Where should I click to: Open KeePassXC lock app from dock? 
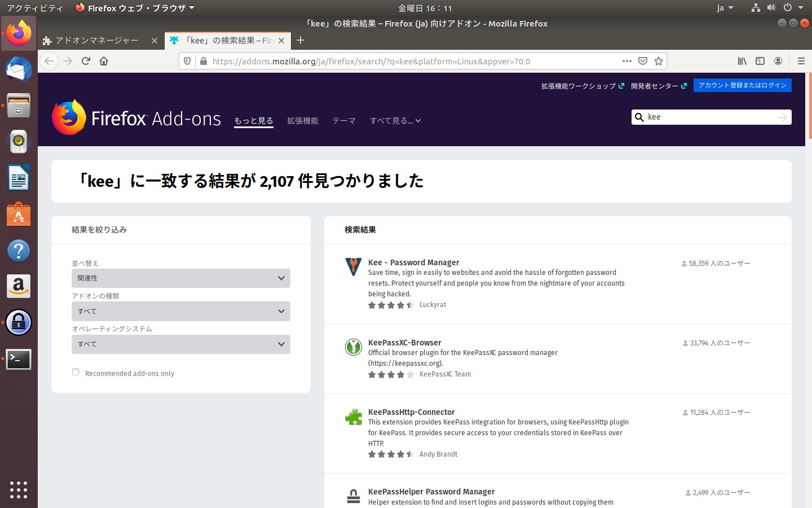point(19,323)
